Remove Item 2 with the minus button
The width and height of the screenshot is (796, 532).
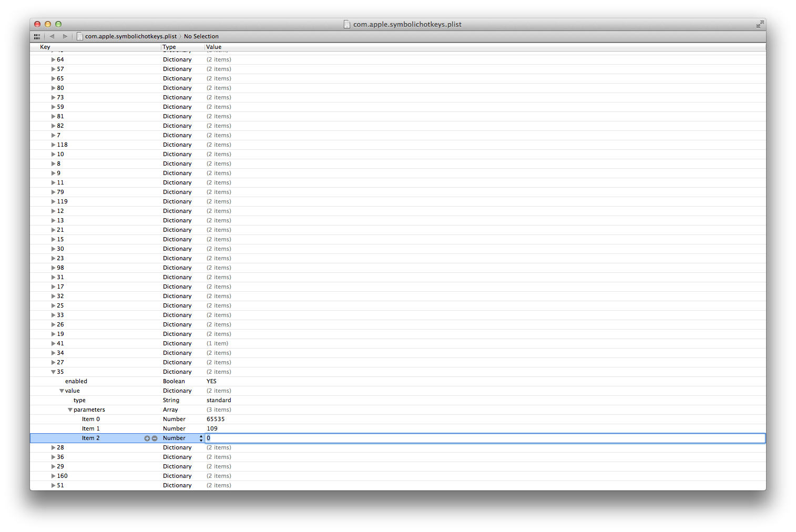tap(155, 438)
